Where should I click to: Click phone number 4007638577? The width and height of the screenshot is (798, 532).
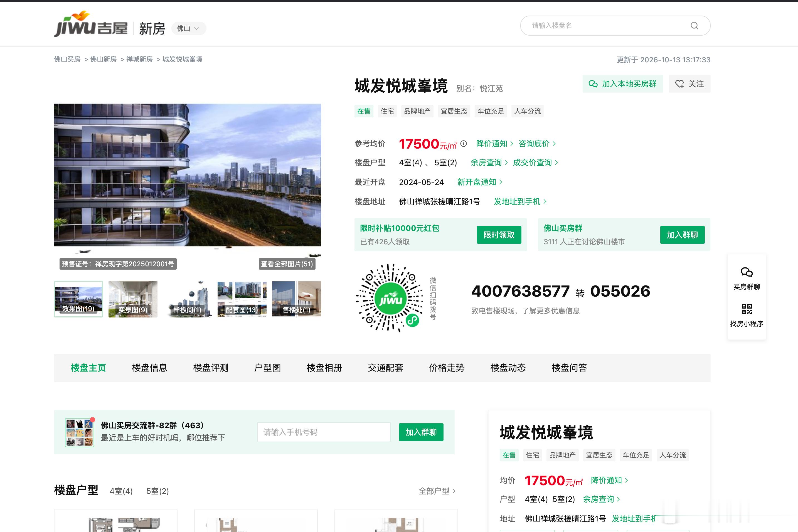(x=521, y=291)
